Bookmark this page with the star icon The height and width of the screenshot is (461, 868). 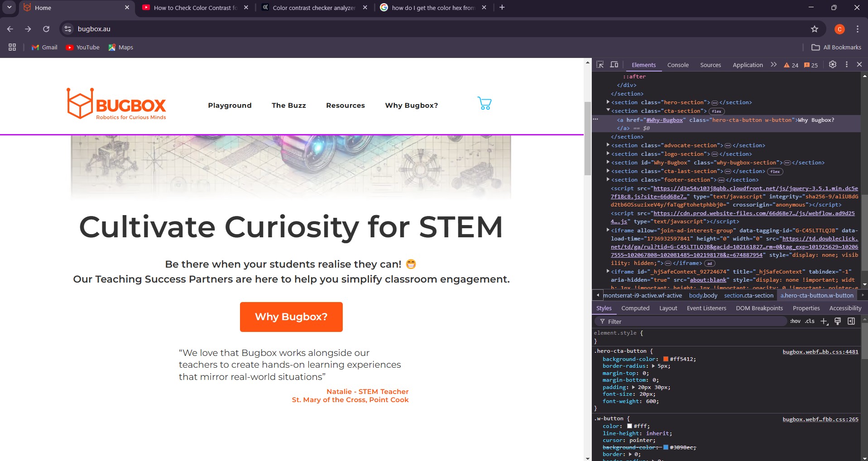click(x=814, y=29)
